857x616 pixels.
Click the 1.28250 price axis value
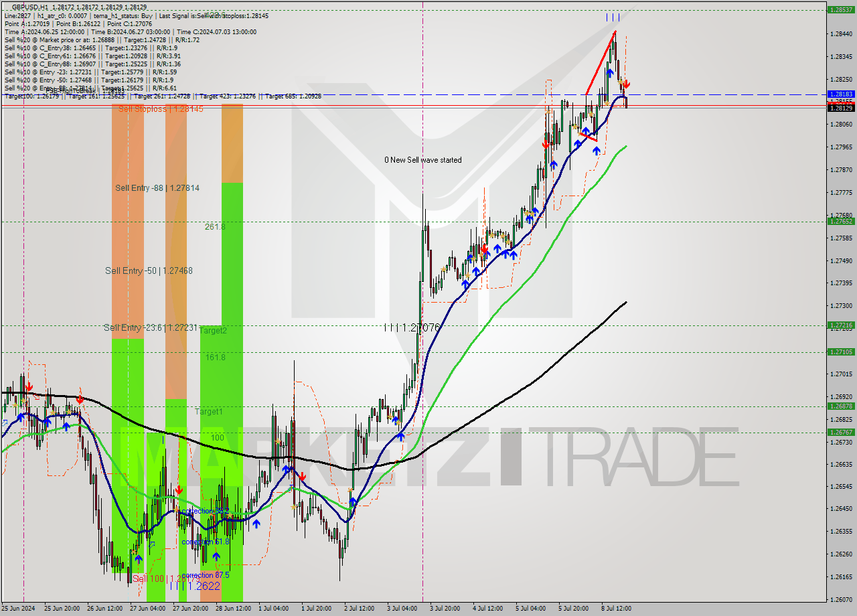[841, 80]
